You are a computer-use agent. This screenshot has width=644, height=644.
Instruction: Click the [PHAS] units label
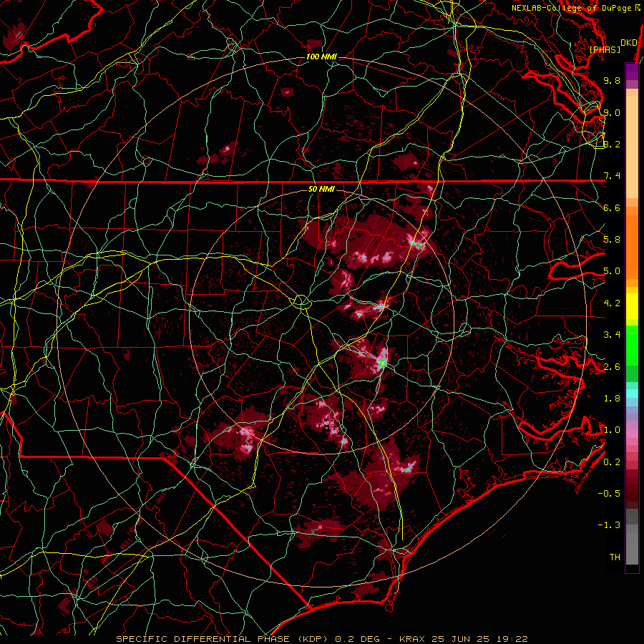click(605, 49)
